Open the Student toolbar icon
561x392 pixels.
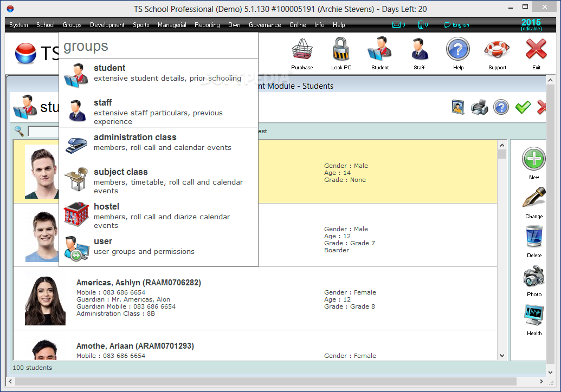(x=380, y=49)
